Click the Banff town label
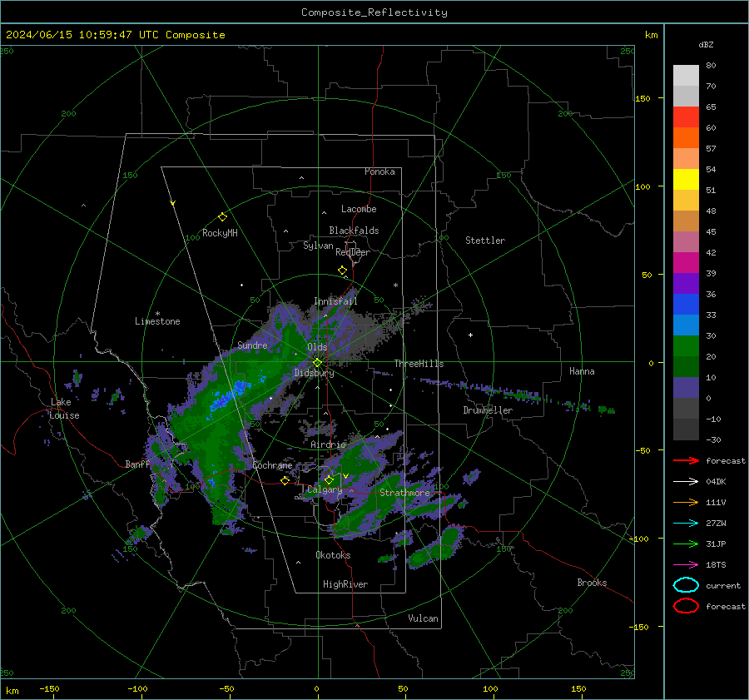This screenshot has width=749, height=700. coord(137,464)
